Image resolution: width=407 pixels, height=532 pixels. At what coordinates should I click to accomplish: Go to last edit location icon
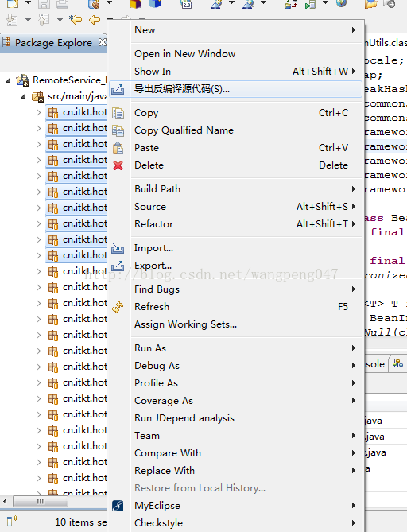pyautogui.click(x=76, y=20)
